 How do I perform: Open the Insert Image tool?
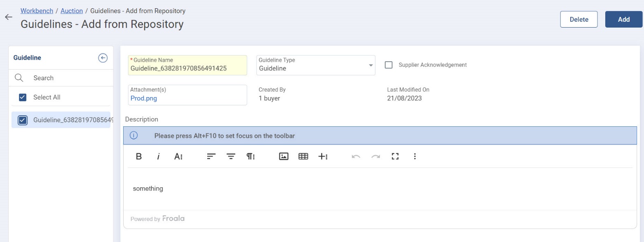tap(283, 156)
